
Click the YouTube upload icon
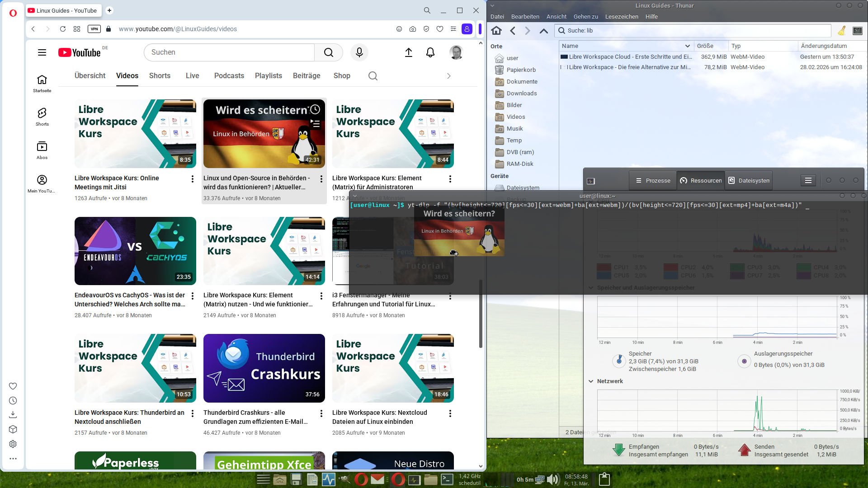[x=408, y=52]
